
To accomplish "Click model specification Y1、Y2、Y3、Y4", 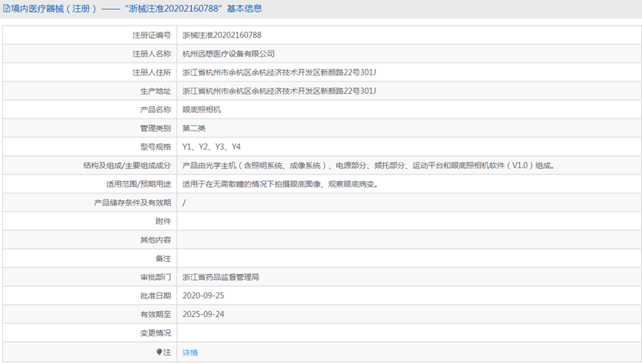I will pos(211,147).
